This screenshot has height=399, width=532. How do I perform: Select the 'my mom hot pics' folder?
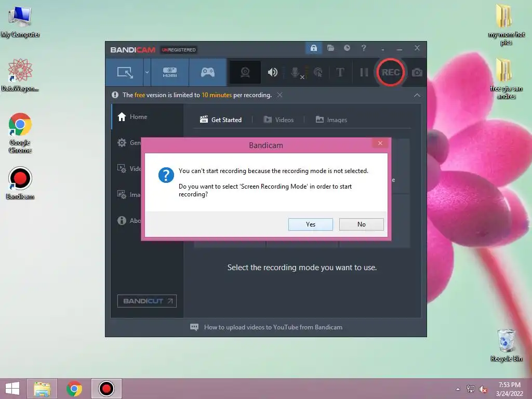click(506, 24)
